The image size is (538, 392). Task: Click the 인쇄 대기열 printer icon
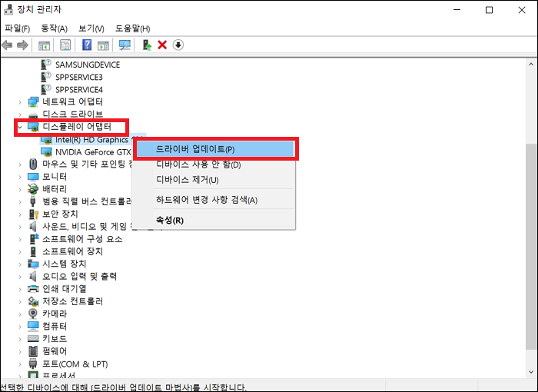point(33,289)
